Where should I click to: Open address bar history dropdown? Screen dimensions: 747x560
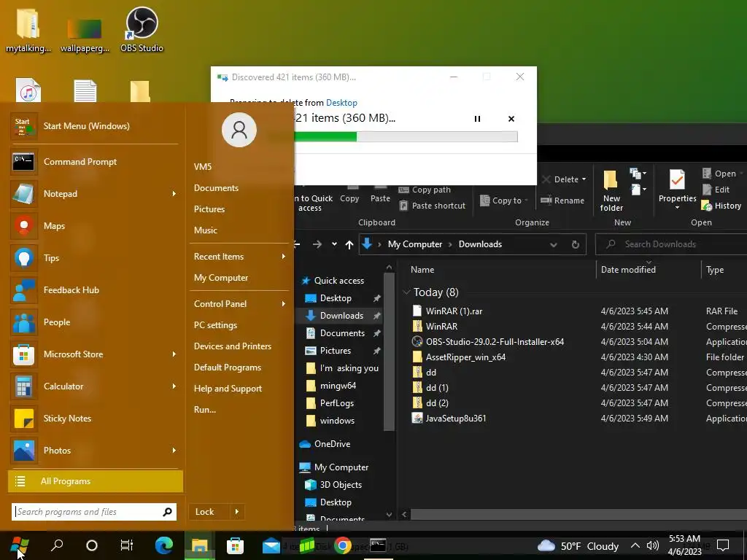[554, 244]
